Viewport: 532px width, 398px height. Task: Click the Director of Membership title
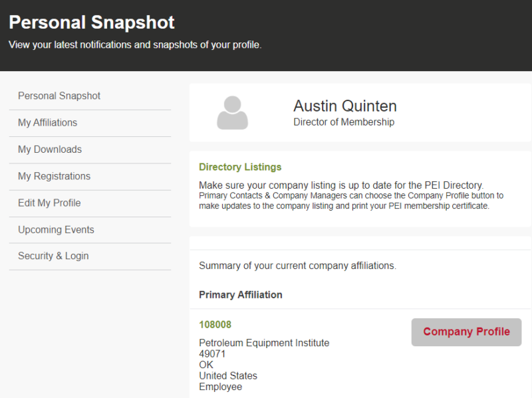pyautogui.click(x=344, y=122)
